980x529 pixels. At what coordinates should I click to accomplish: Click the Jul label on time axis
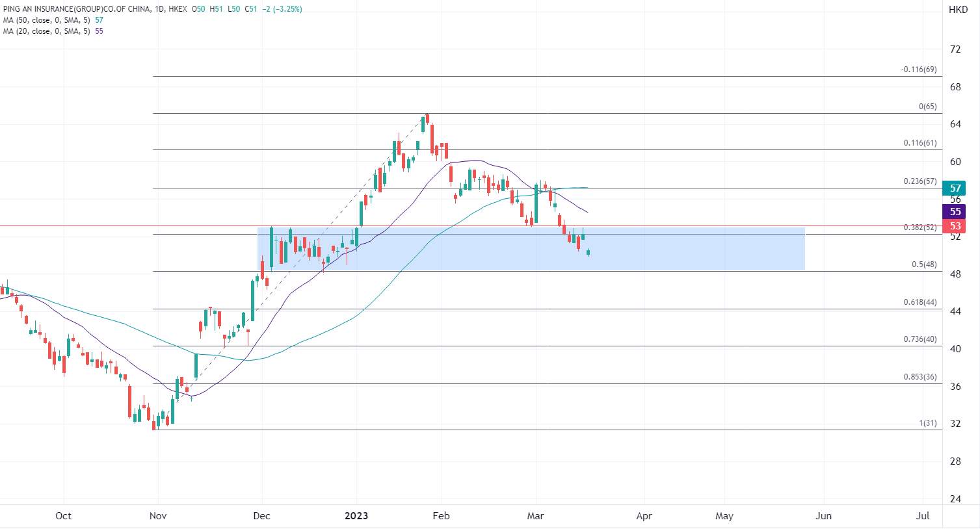pyautogui.click(x=922, y=516)
